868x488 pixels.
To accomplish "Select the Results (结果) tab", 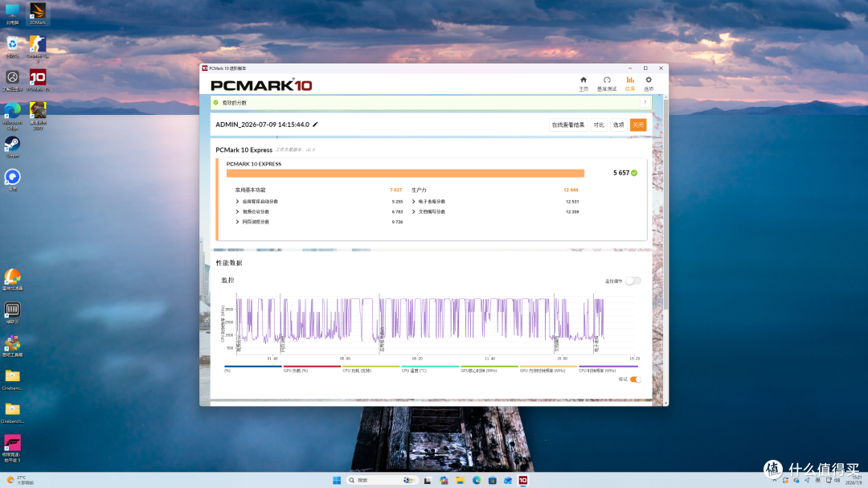I will [630, 84].
